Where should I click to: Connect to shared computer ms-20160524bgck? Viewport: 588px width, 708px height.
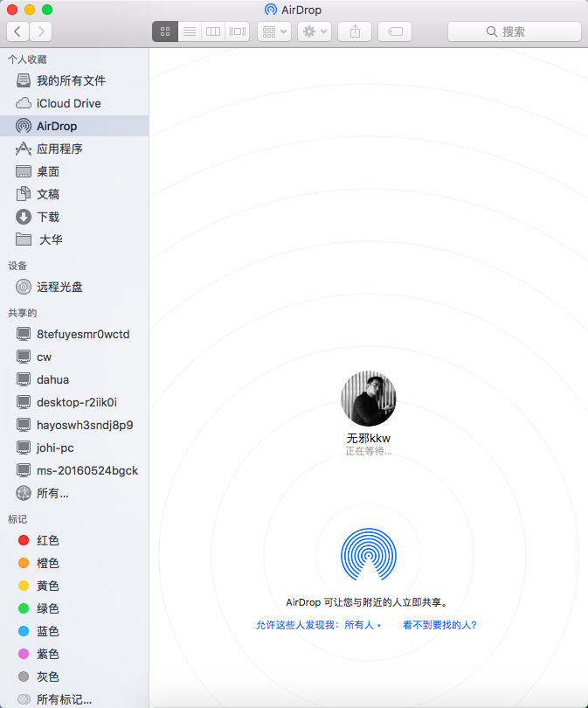click(74, 470)
